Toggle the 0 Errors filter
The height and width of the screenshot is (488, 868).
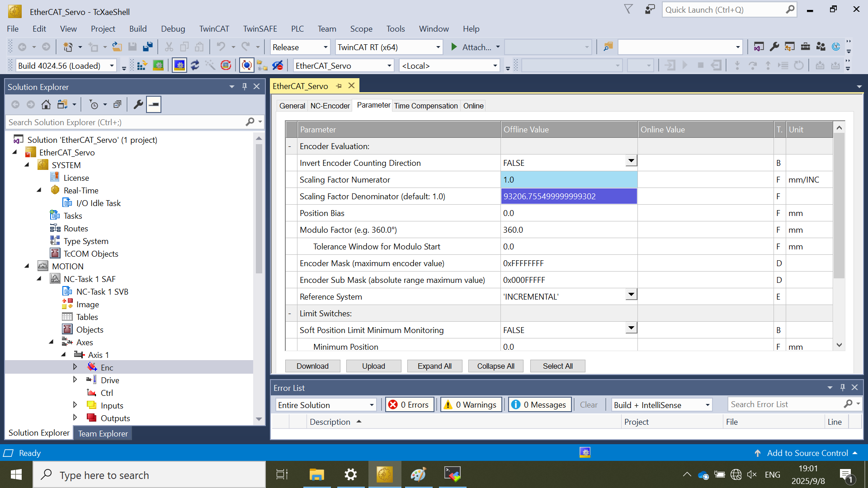[409, 405]
